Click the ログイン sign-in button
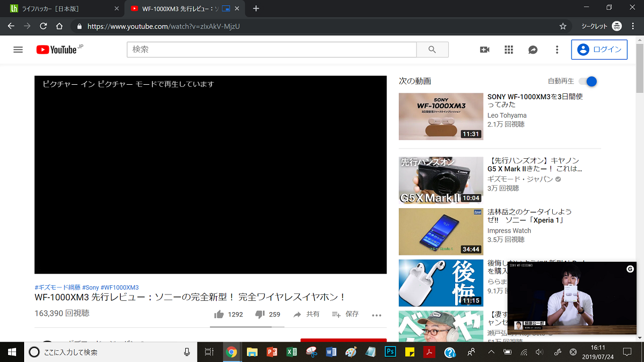The image size is (644, 362). tap(599, 49)
